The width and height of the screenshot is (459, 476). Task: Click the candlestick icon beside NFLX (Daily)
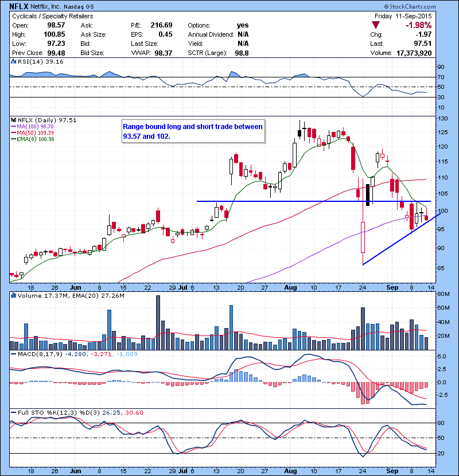tap(13, 120)
